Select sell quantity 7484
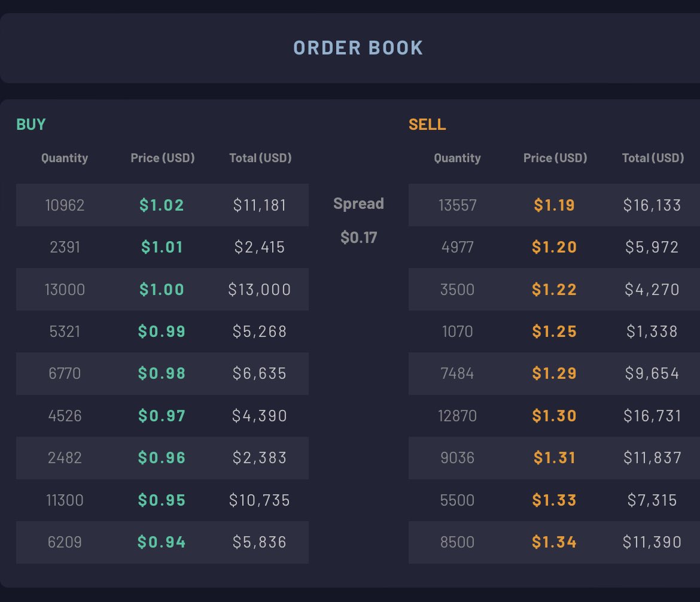 (458, 373)
